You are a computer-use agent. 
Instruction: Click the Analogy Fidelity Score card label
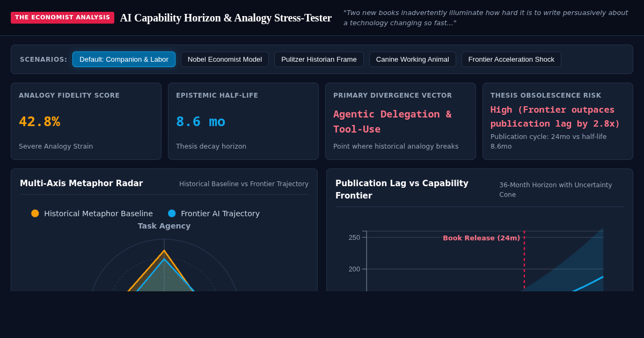(69, 95)
